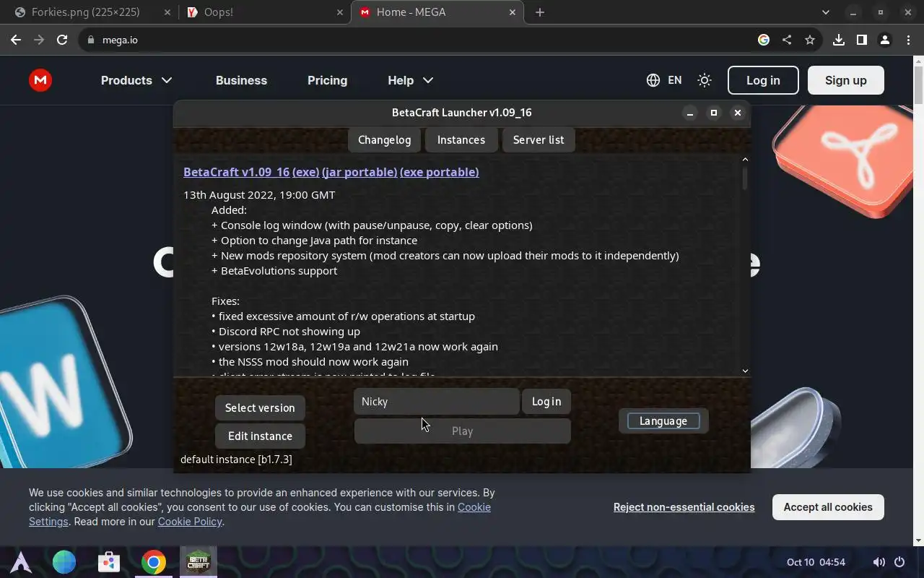Toggle MEGA dark/light theme sun icon
The height and width of the screenshot is (578, 924).
tap(705, 80)
